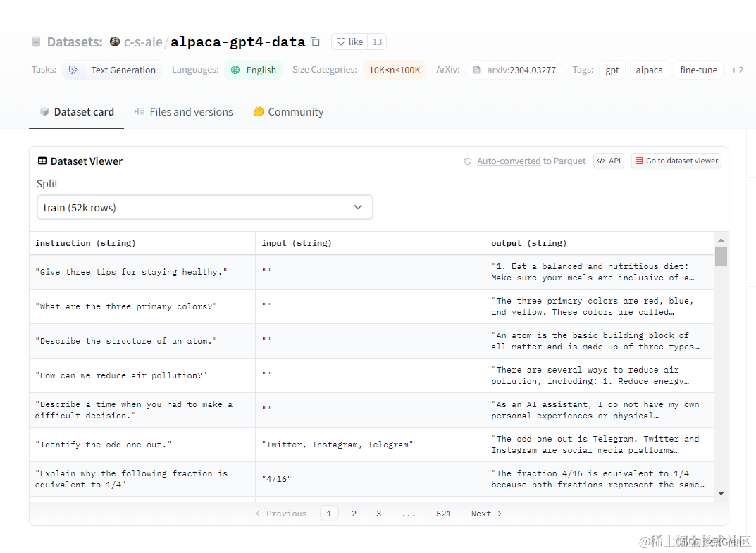Click the "An atom is the basic building block" output
This screenshot has width=756, height=553.
click(x=600, y=341)
